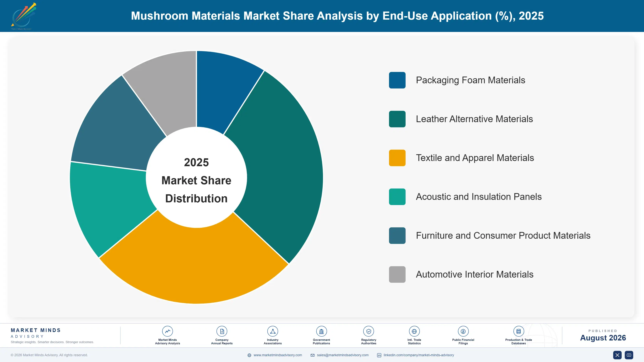This screenshot has width=644, height=362.
Task: Click the globe icon beside website URL
Action: [249, 355]
